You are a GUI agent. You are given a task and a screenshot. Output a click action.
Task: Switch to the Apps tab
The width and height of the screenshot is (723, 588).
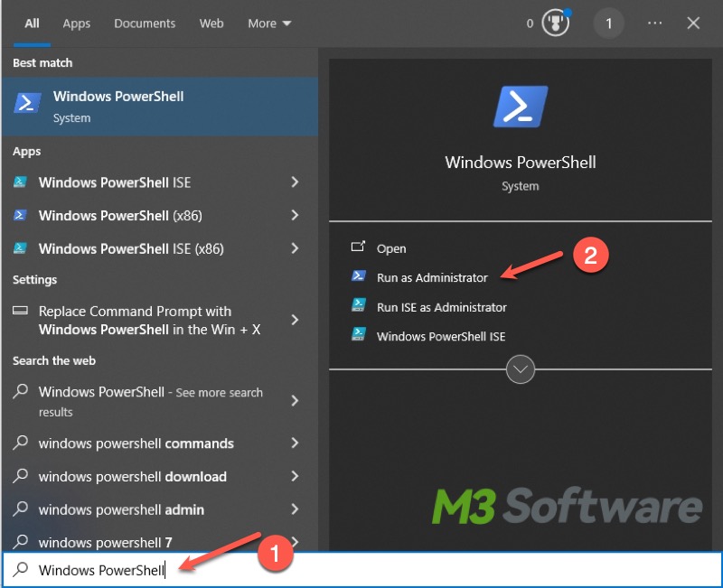point(77,23)
